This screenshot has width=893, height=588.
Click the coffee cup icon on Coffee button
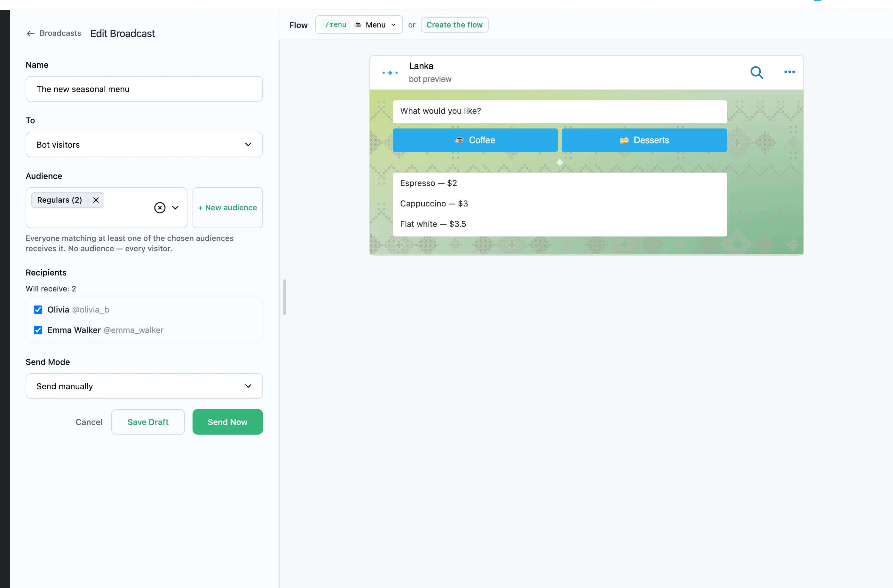click(459, 140)
